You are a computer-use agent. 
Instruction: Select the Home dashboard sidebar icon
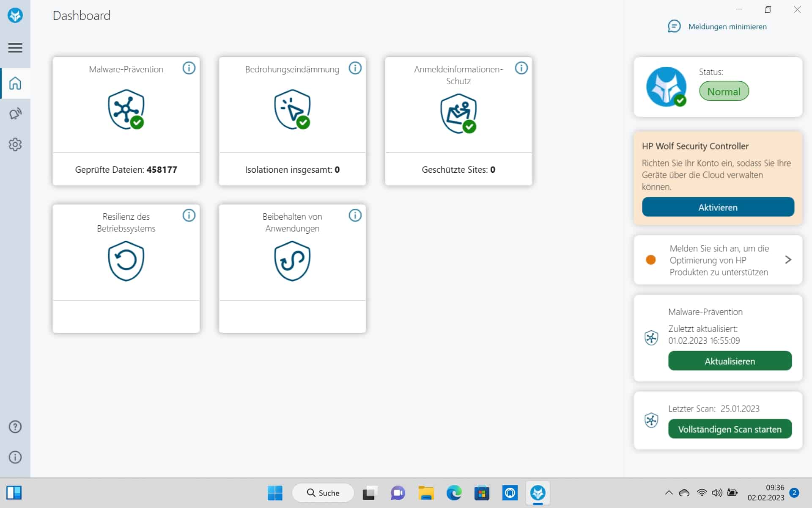pyautogui.click(x=15, y=83)
